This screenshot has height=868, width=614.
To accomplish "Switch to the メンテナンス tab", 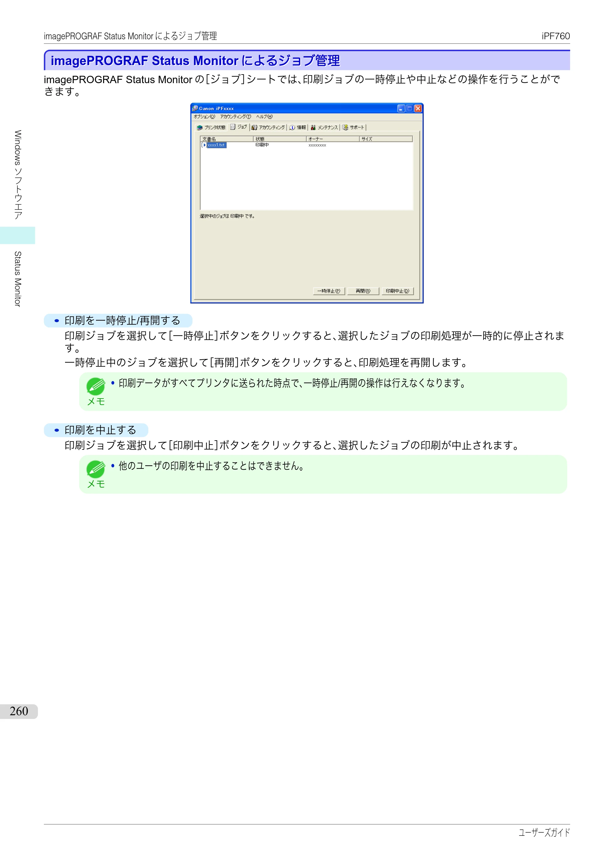I will [324, 127].
